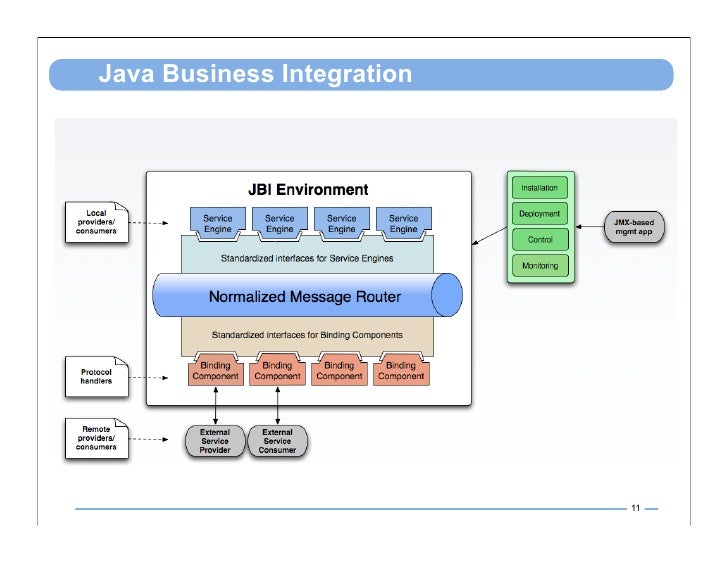Select the JBI Environment heading
The width and height of the screenshot is (728, 563).
coord(308,189)
